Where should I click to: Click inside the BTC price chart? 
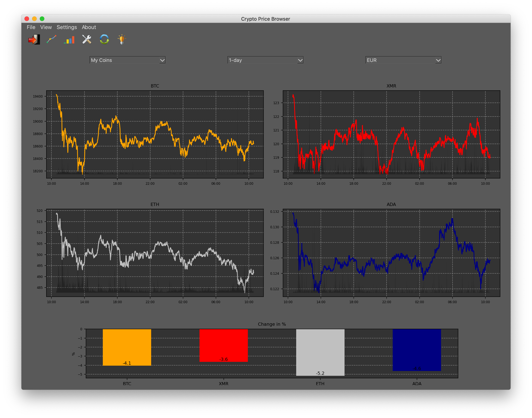click(x=155, y=134)
